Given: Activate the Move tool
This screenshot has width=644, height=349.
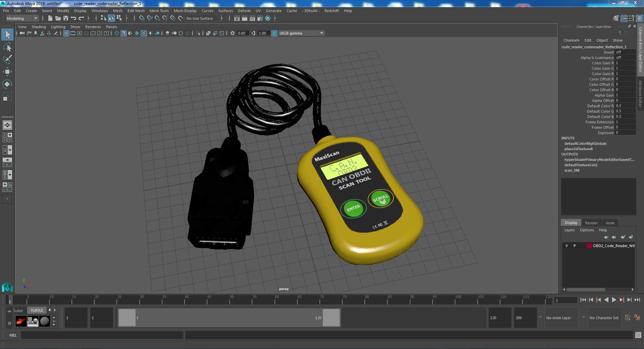Looking at the screenshot, I should [7, 71].
